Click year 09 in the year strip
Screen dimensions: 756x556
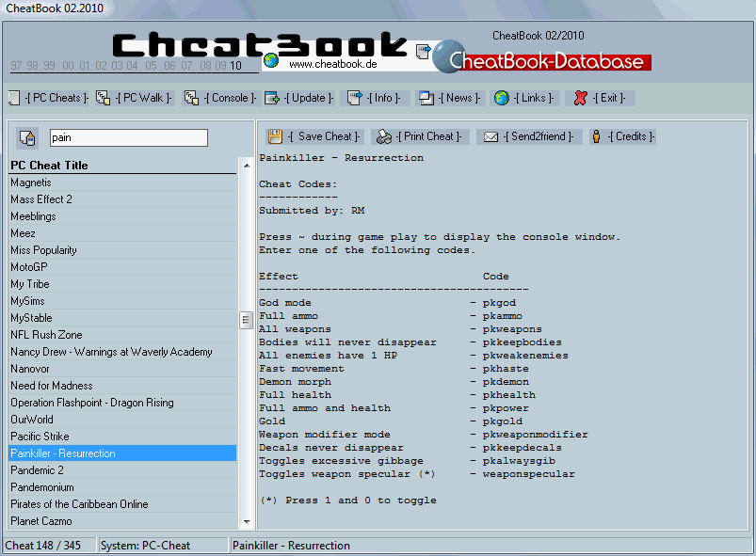click(221, 66)
